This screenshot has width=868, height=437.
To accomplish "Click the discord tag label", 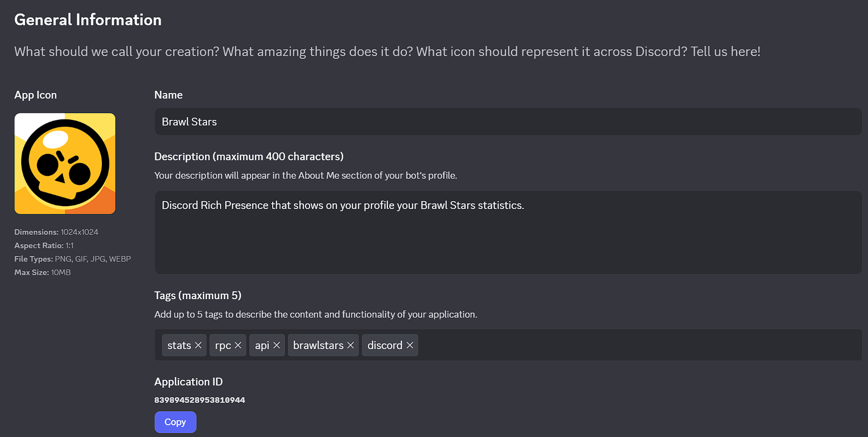I will click(x=385, y=346).
